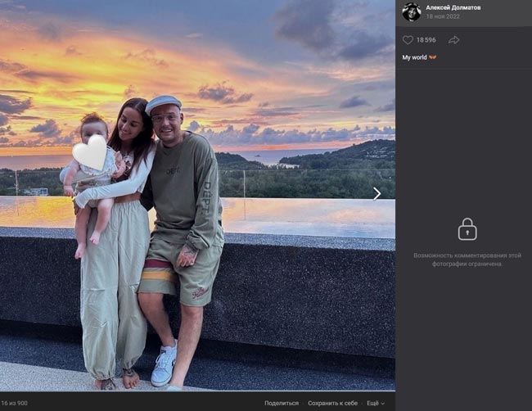Click the 18 ноя 2022 date link
532x411 pixels.
[443, 16]
